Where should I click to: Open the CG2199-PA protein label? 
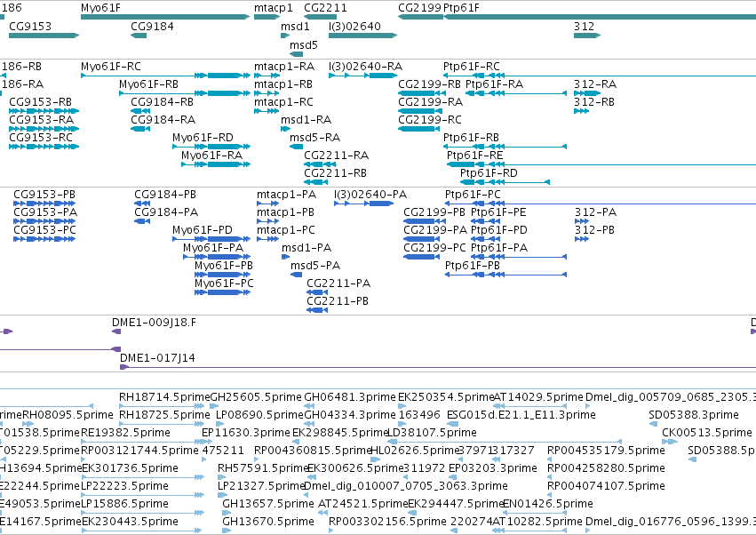tap(435, 230)
